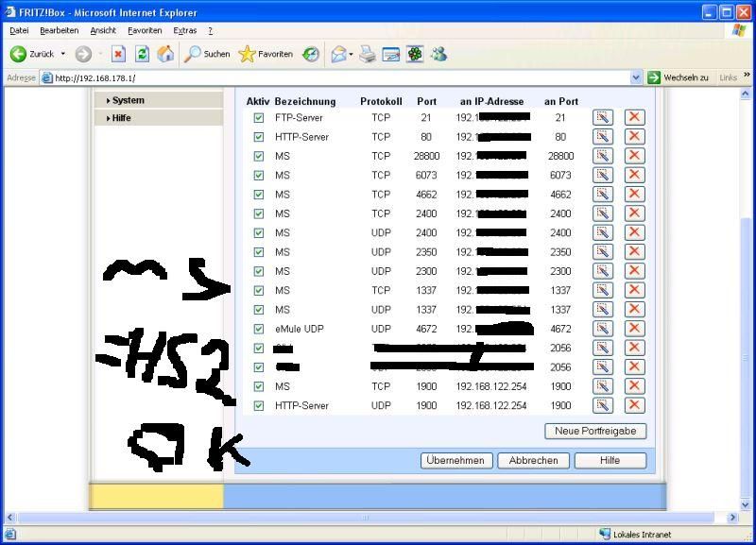Click the vertical scrollbar down arrow
This screenshot has height=545, width=756.
[746, 505]
